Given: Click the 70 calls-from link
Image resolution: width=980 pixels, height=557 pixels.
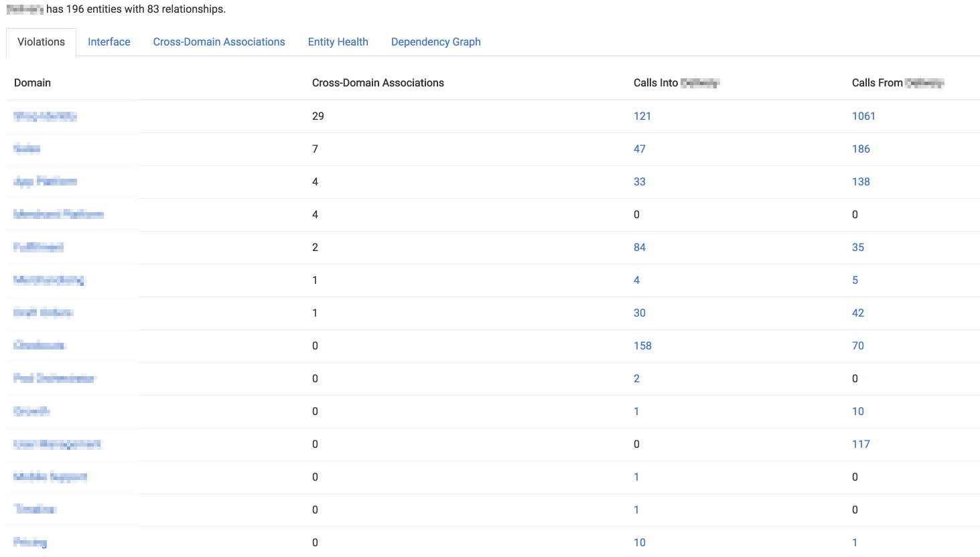Looking at the screenshot, I should click(x=858, y=345).
